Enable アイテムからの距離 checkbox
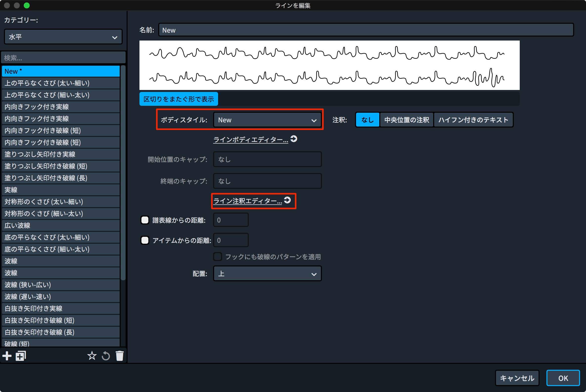 pos(145,240)
